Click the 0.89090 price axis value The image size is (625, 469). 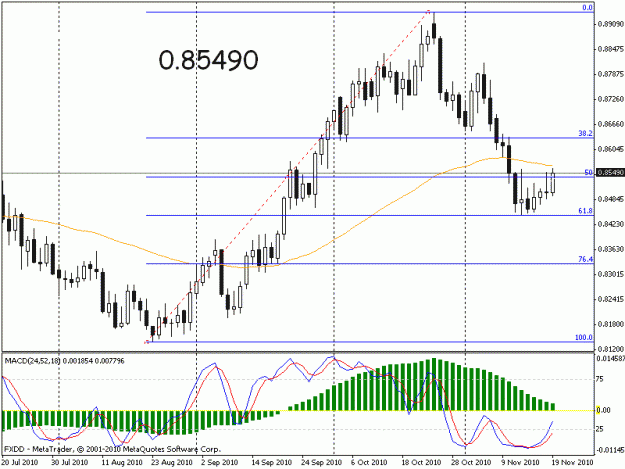pyautogui.click(x=610, y=24)
